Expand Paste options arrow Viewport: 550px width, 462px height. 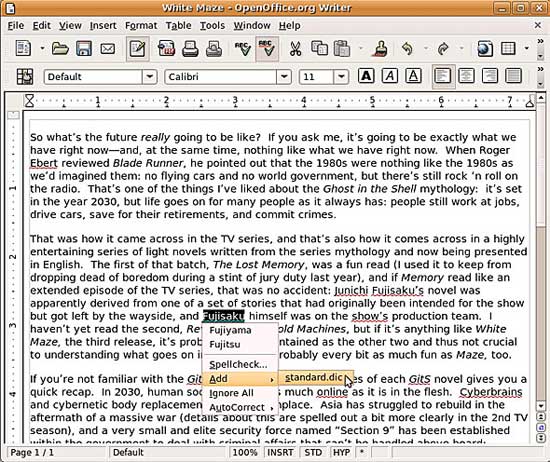click(x=361, y=48)
